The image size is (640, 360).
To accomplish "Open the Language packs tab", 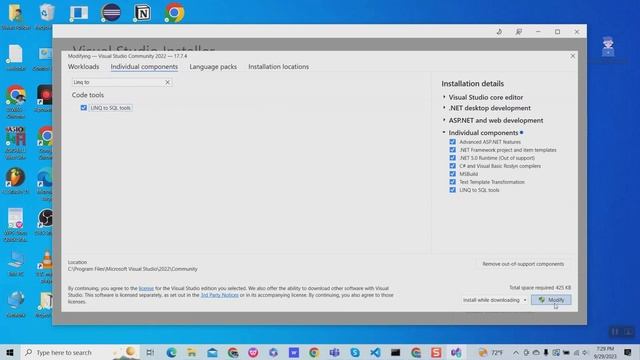I will [x=213, y=67].
